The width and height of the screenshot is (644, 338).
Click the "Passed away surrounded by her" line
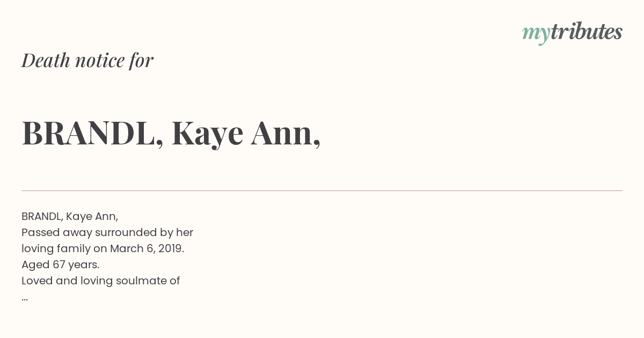click(107, 232)
